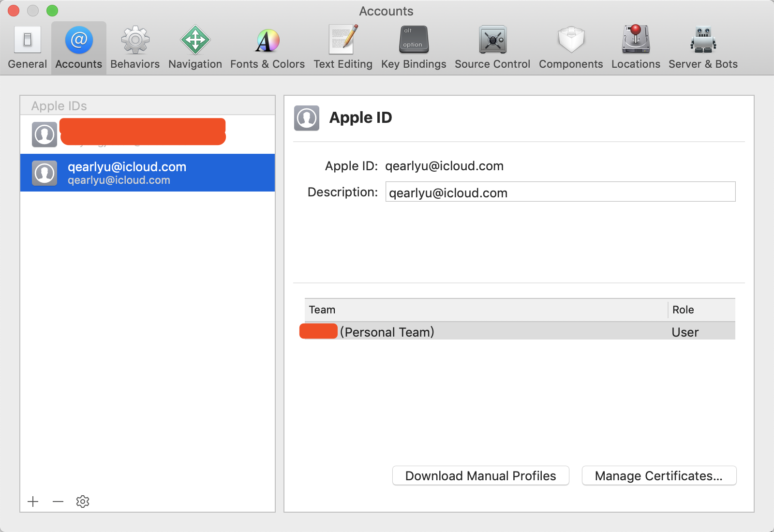The width and height of the screenshot is (774, 532).
Task: Open Locations preferences
Action: click(x=635, y=46)
